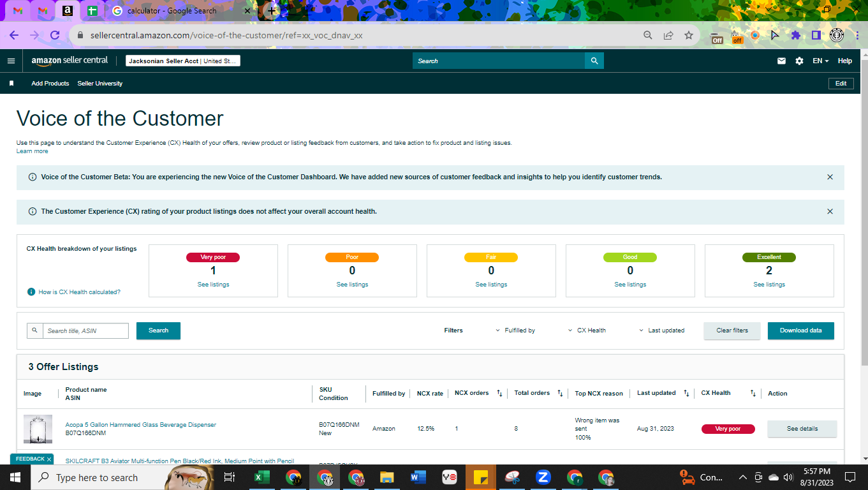
Task: Open Excel from the taskbar
Action: pyautogui.click(x=261, y=477)
